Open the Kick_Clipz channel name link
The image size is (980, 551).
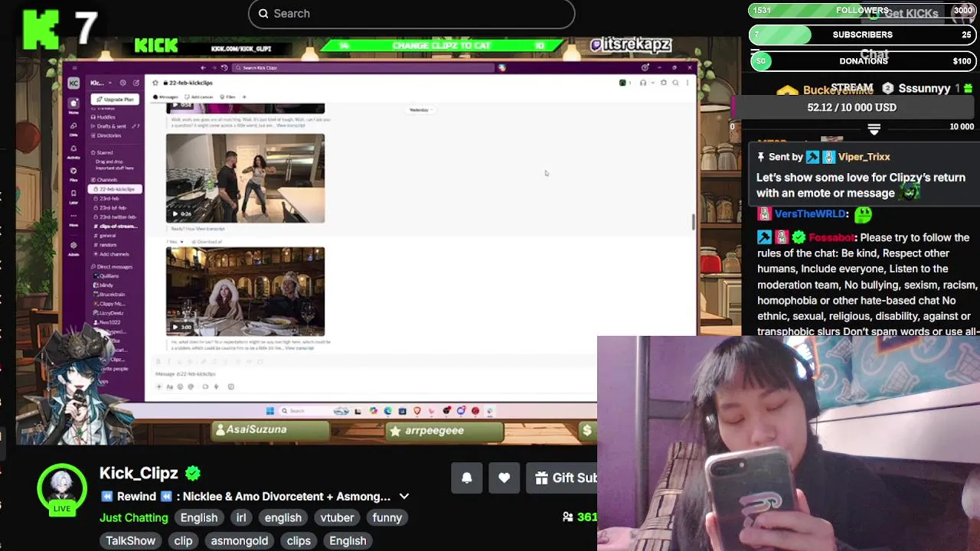(x=139, y=474)
